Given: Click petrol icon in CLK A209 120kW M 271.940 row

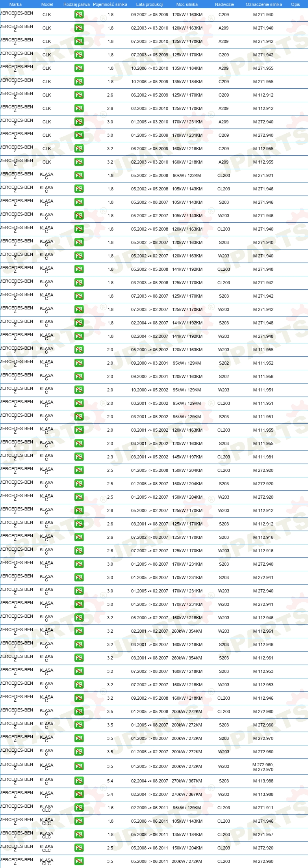Looking at the screenshot, I should (x=79, y=28).
